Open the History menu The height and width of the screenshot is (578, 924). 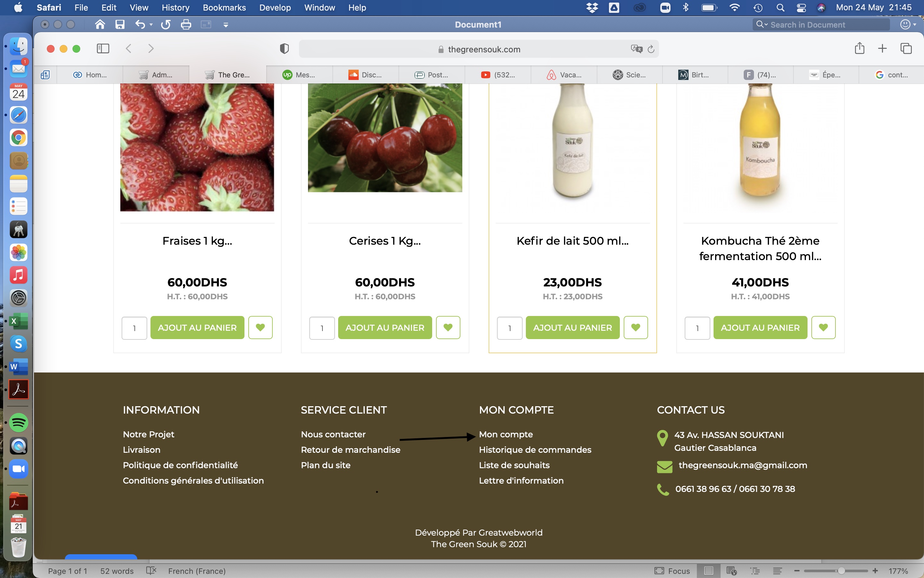[175, 8]
